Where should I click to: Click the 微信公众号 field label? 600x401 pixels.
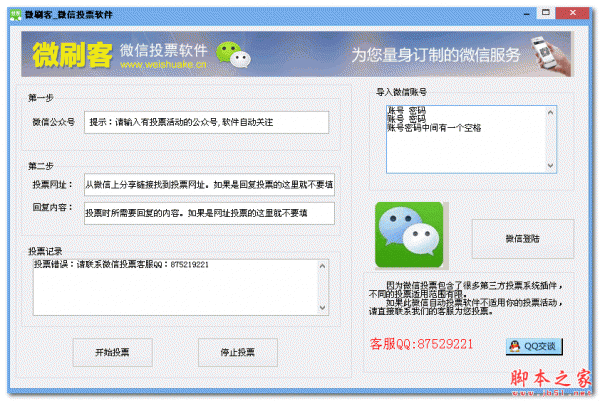click(54, 122)
